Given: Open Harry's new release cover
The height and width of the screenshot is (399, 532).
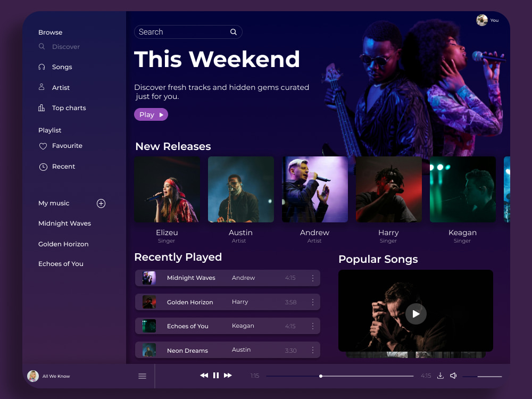Looking at the screenshot, I should [389, 189].
